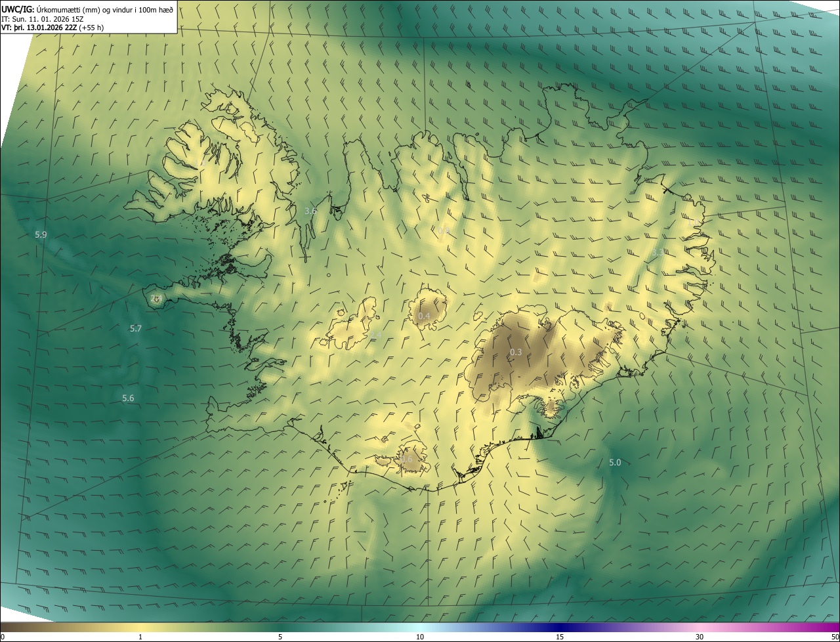Click the 5.6 value label over the sea

(128, 398)
